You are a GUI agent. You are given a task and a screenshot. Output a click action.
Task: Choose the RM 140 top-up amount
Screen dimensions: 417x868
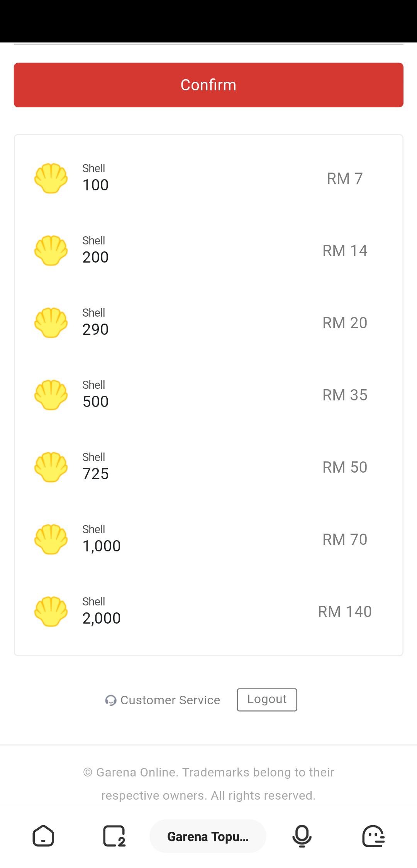pyautogui.click(x=345, y=612)
